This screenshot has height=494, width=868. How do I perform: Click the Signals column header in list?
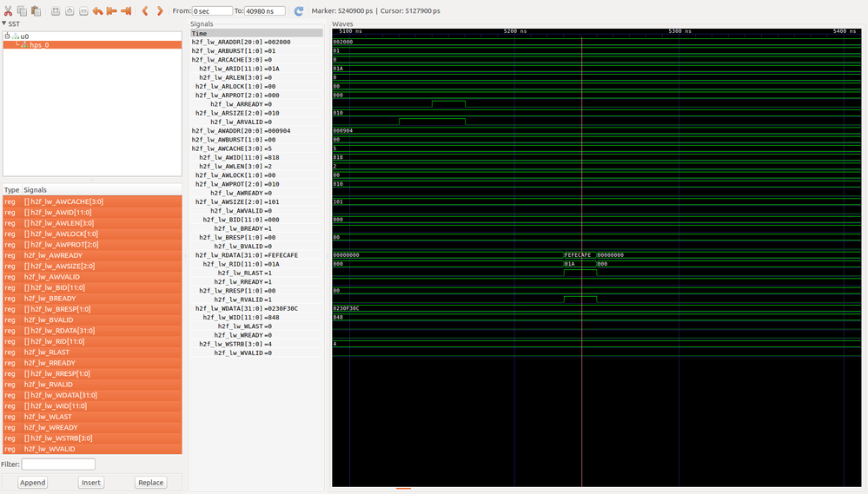[x=35, y=190]
